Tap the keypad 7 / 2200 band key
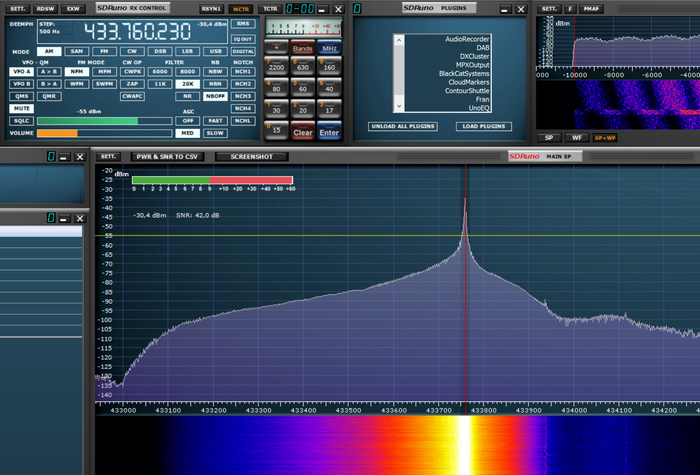Screen dimensions: 700x475 tap(276, 65)
